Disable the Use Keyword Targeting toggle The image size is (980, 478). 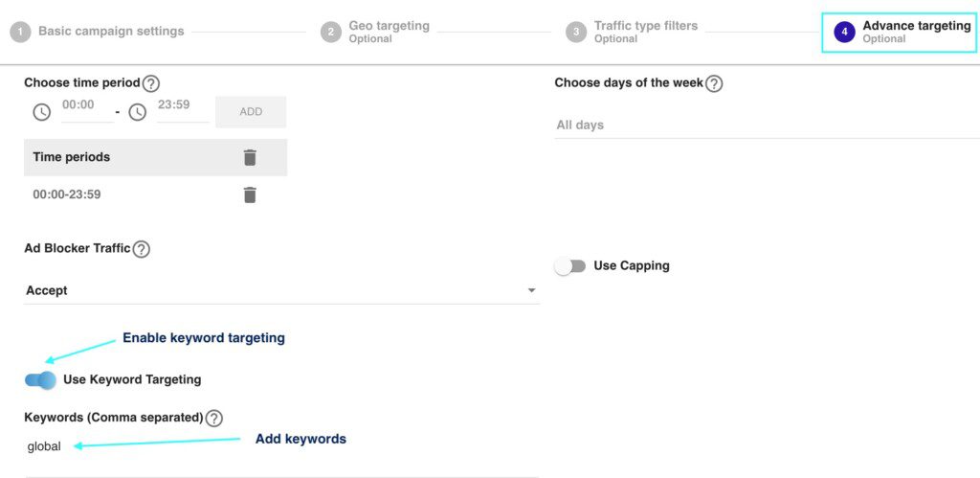click(x=41, y=380)
